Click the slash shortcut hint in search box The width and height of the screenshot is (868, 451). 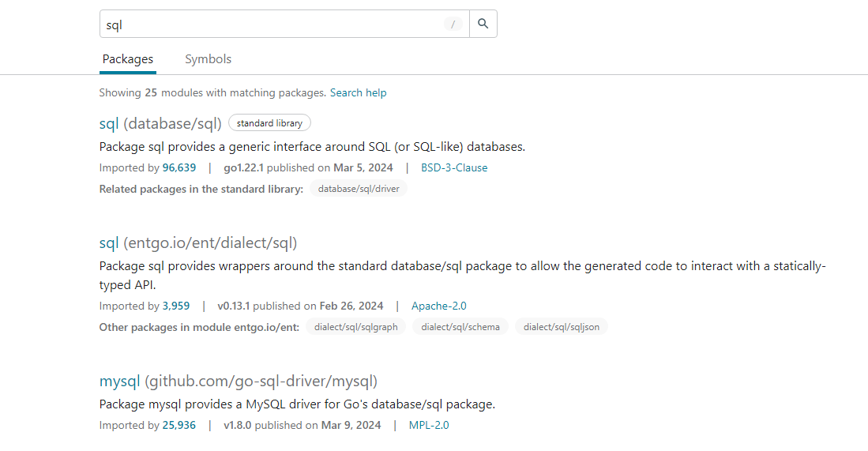click(x=453, y=24)
